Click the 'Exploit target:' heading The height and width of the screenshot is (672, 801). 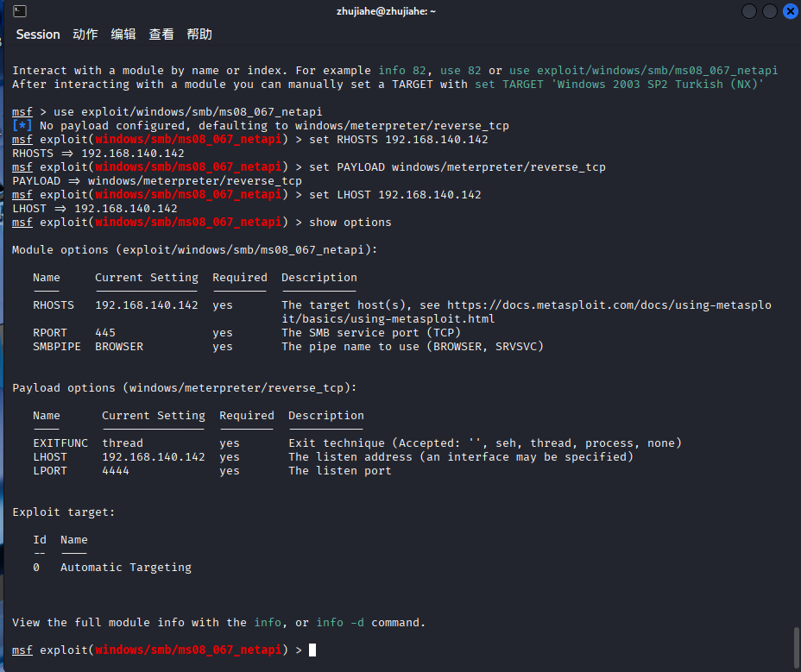click(x=64, y=512)
